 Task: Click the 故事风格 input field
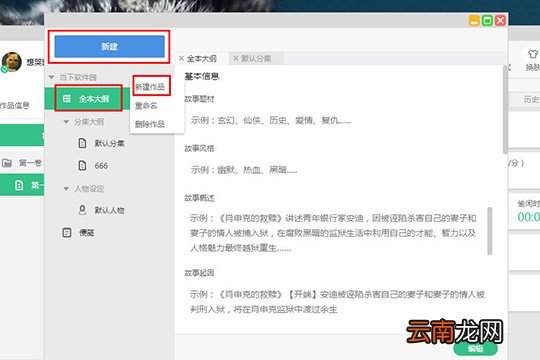point(339,170)
